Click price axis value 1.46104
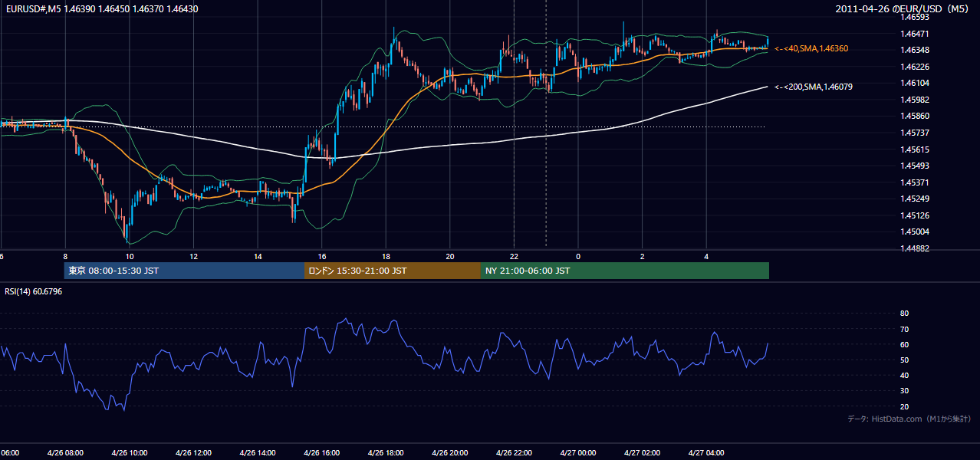This screenshot has width=980, height=460. [x=914, y=83]
